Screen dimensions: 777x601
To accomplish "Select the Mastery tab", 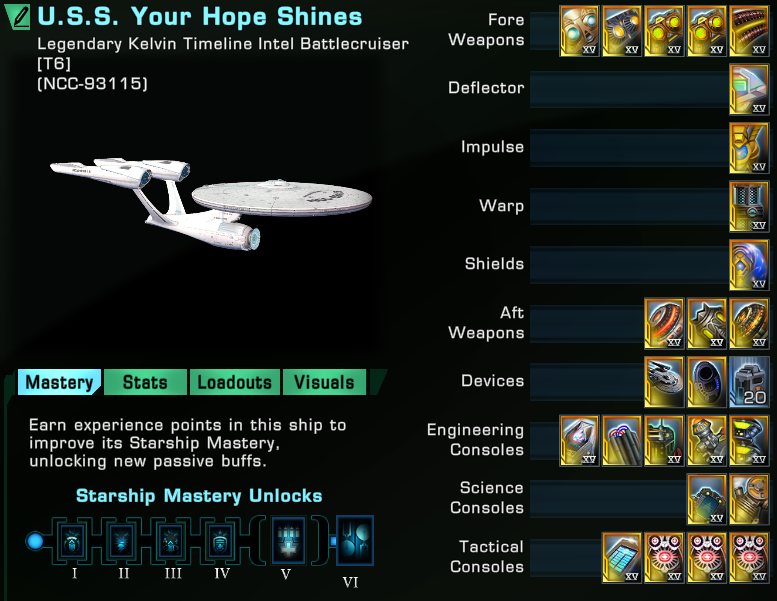I will pyautogui.click(x=59, y=382).
